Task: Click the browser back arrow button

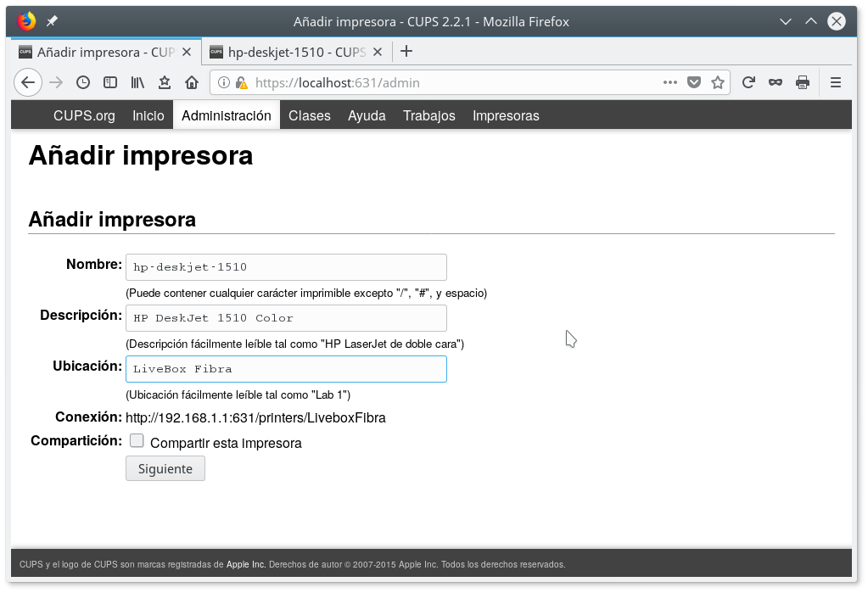Action: (28, 82)
